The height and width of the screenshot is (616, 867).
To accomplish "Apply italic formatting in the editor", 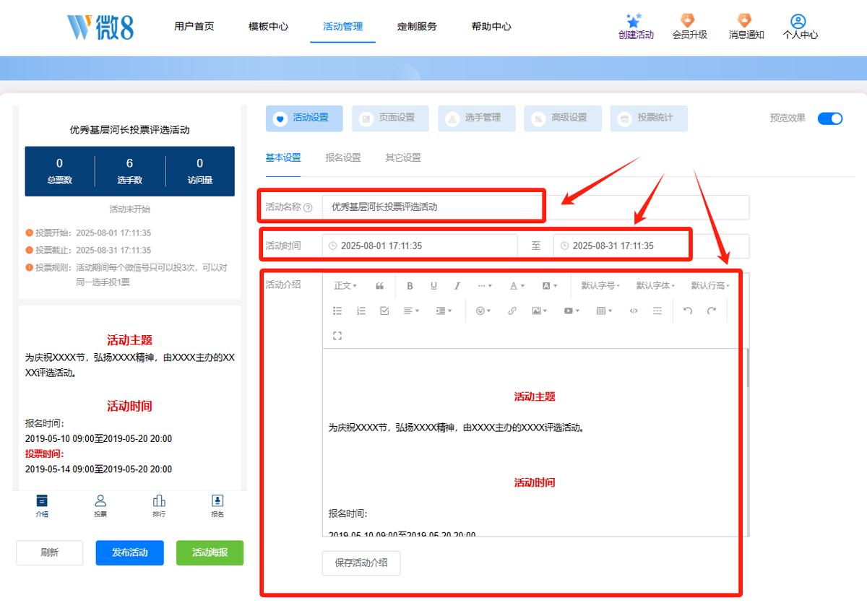I will [457, 286].
